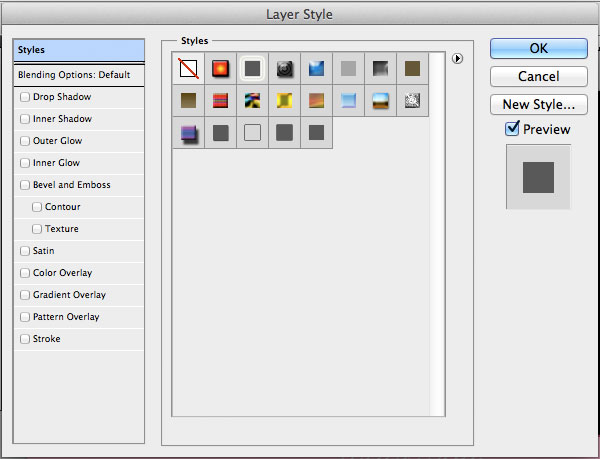
Task: Select the 'No Style' red slash swatch
Action: pos(188,68)
